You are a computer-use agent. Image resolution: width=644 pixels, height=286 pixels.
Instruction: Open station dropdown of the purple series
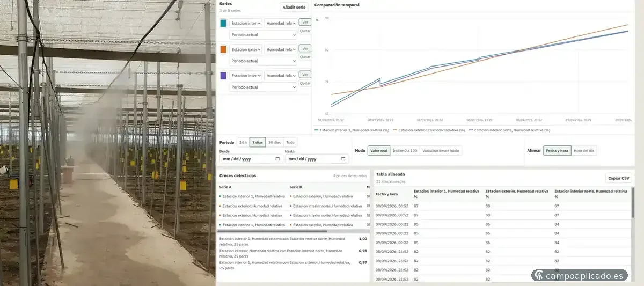246,76
